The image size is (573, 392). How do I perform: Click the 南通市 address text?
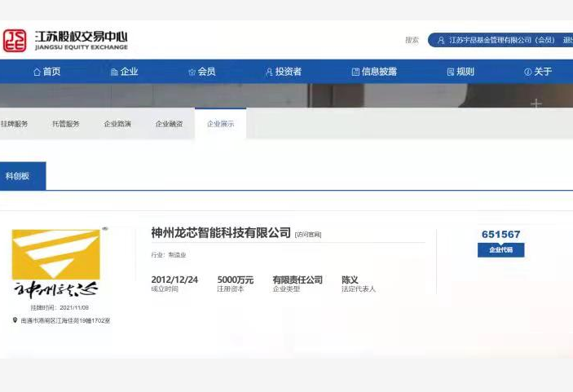click(x=65, y=320)
